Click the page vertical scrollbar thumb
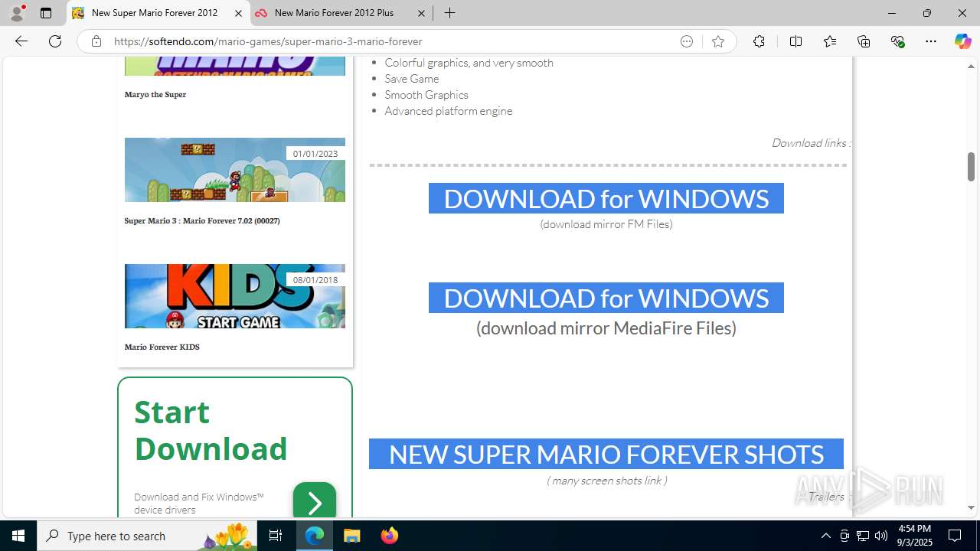The image size is (980, 551). point(971,166)
